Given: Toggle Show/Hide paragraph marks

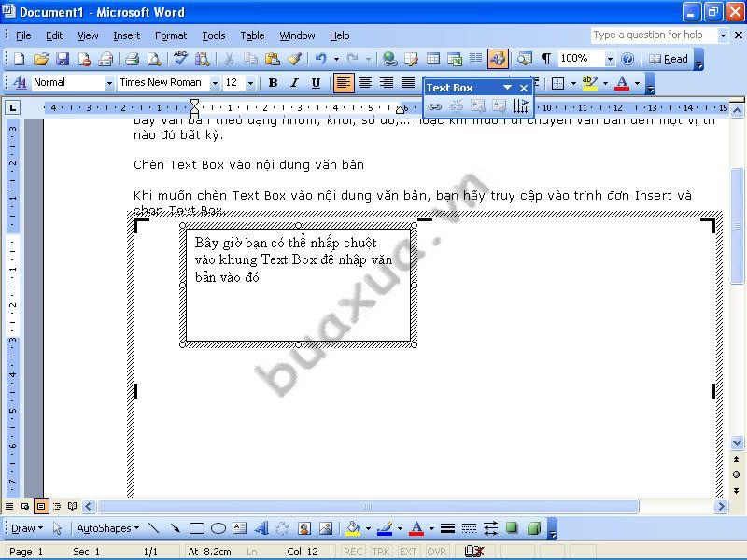Looking at the screenshot, I should click(x=546, y=59).
